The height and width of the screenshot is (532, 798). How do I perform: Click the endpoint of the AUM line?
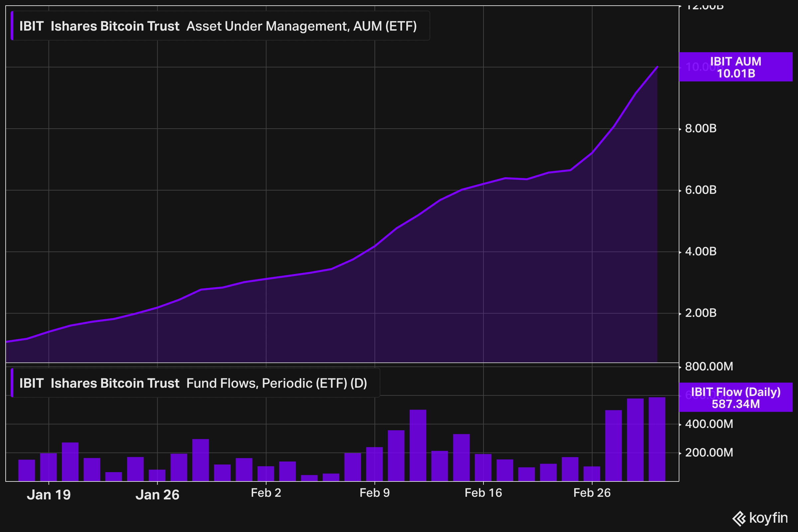point(658,66)
